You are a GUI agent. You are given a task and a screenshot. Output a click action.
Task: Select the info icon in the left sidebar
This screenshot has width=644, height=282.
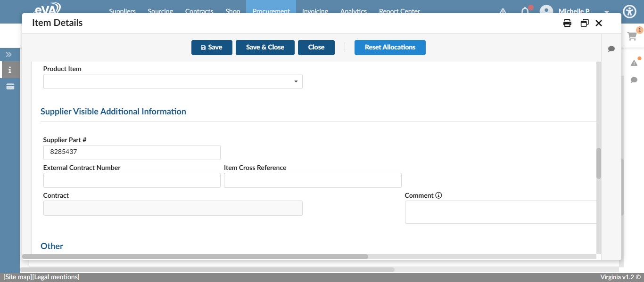9,69
